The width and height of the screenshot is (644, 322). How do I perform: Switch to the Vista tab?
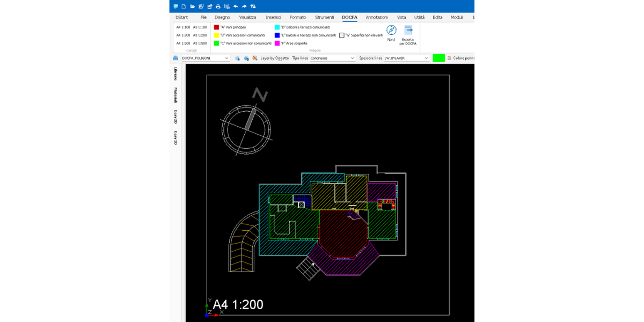pyautogui.click(x=401, y=17)
